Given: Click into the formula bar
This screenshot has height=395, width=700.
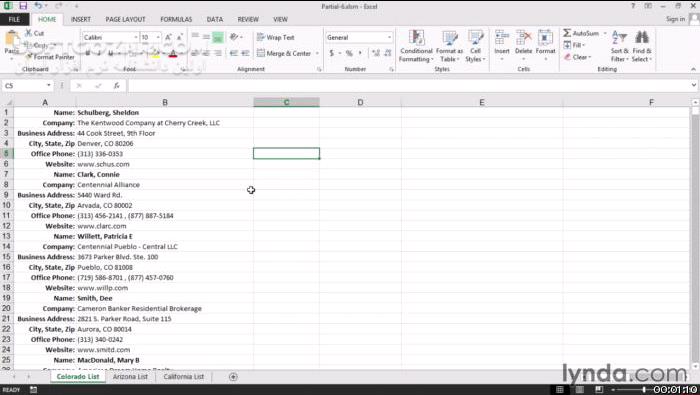Looking at the screenshot, I should point(408,85).
